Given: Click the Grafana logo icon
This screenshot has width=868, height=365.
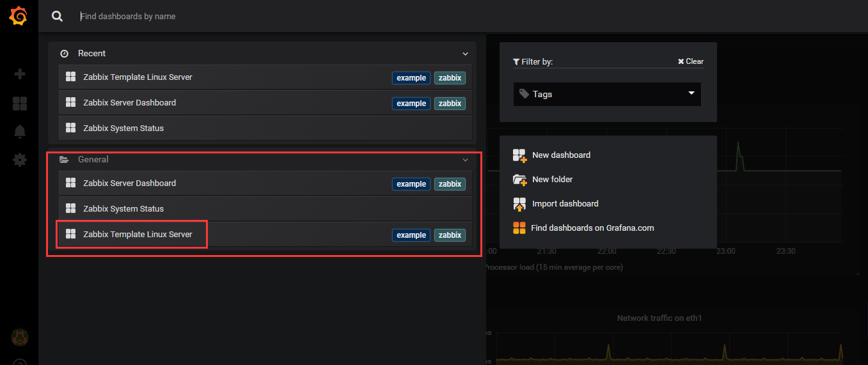Looking at the screenshot, I should [19, 15].
